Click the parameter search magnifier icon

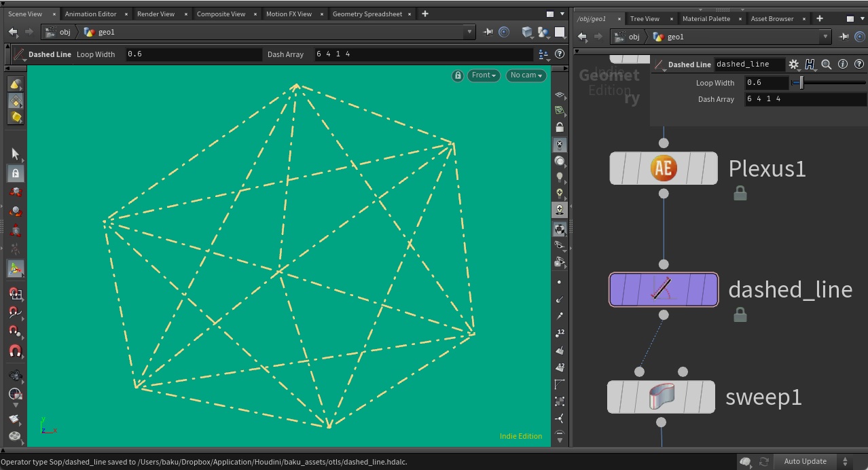(827, 65)
